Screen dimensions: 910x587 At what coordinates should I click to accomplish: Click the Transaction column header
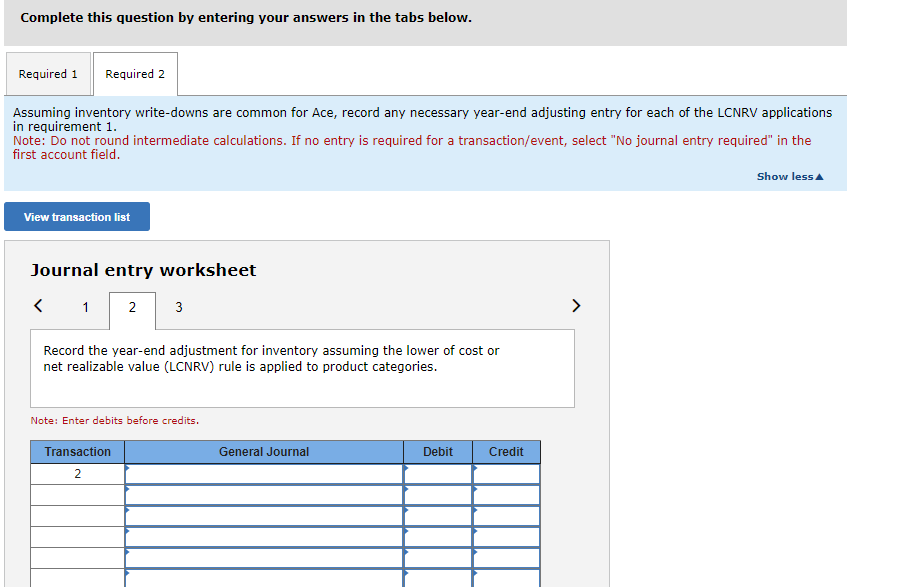click(77, 452)
